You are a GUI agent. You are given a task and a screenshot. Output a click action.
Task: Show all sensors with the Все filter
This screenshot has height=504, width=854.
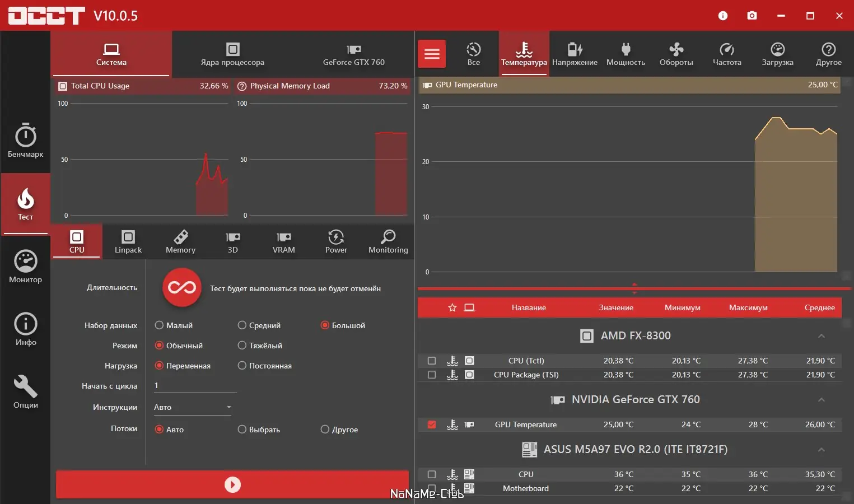click(474, 54)
